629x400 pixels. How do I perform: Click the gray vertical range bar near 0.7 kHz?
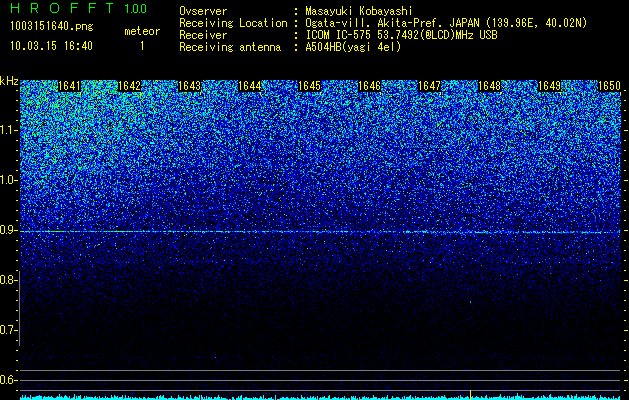pyautogui.click(x=19, y=309)
